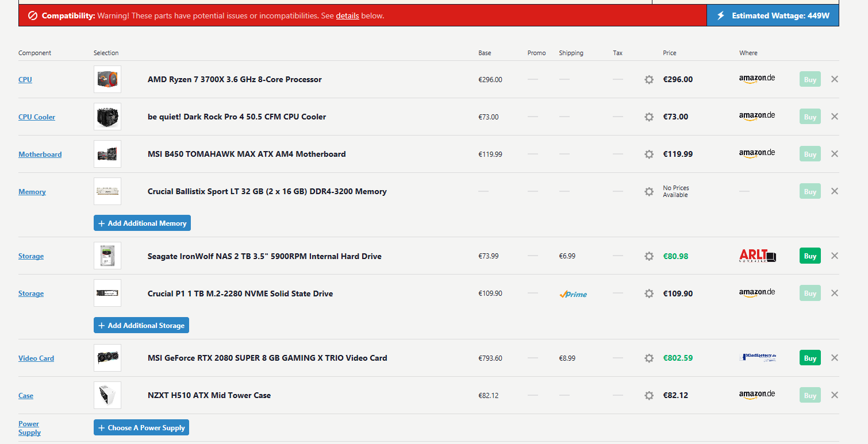Buy the RTX 2080 SUPER from Mindfactory
The image size is (868, 444).
(x=810, y=358)
